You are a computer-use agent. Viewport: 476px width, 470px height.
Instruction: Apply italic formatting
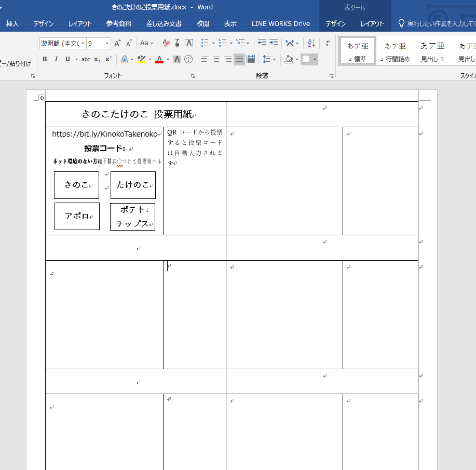56,59
